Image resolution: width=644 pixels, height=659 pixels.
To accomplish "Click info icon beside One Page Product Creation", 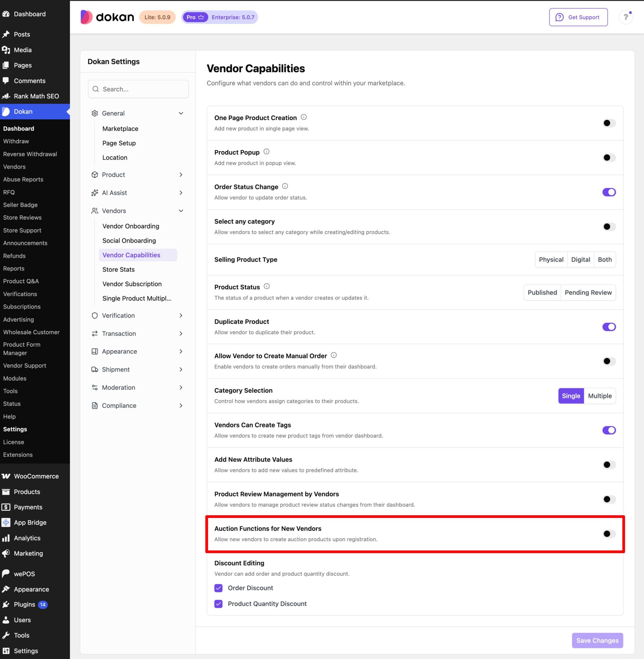I will (304, 117).
